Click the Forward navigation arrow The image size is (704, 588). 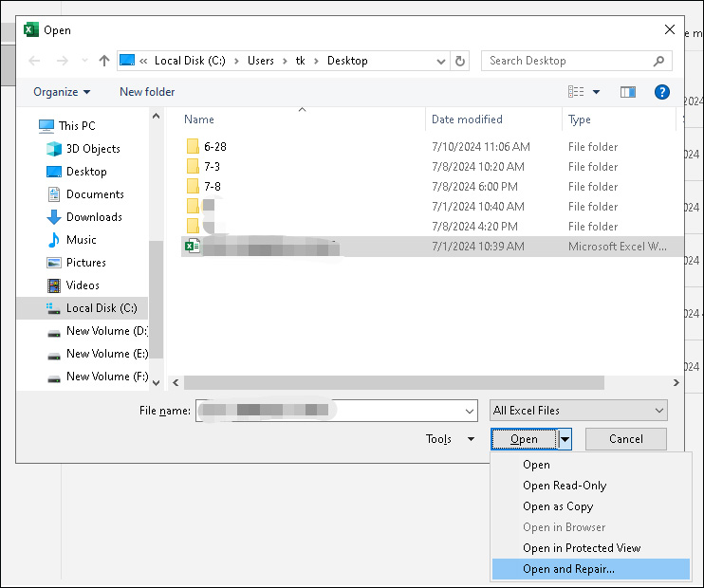pos(62,61)
